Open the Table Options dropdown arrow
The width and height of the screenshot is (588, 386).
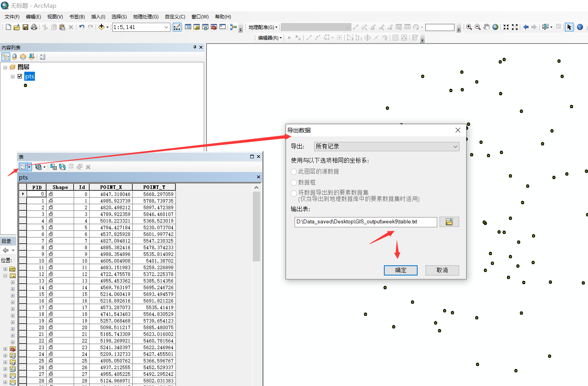click(29, 167)
